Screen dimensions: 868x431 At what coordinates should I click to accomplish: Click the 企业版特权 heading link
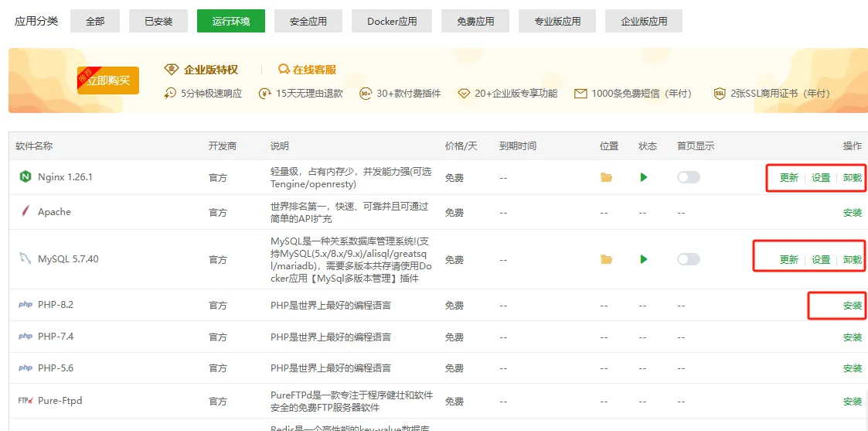211,70
